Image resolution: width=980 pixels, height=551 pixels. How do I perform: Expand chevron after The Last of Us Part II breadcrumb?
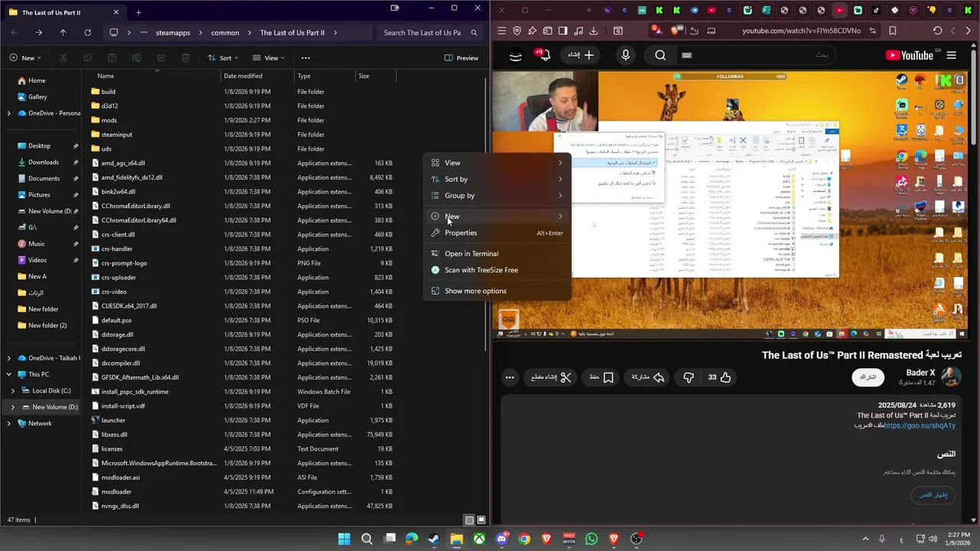point(335,33)
